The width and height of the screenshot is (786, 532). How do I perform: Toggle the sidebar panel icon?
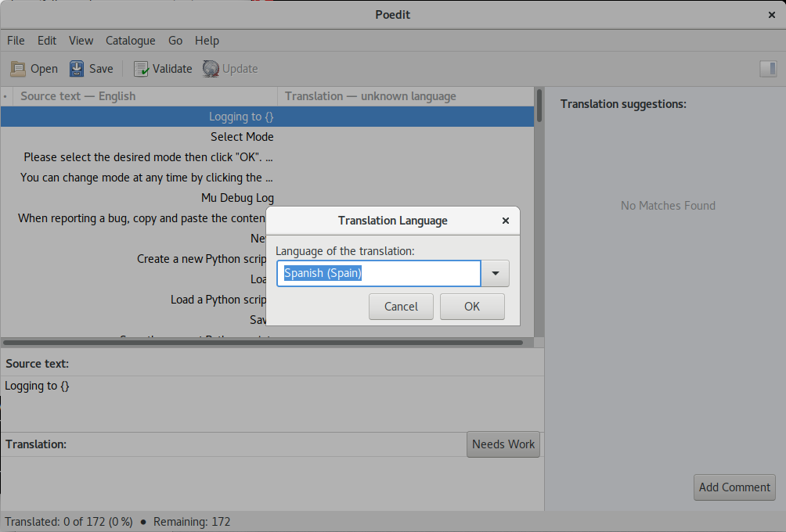[768, 69]
